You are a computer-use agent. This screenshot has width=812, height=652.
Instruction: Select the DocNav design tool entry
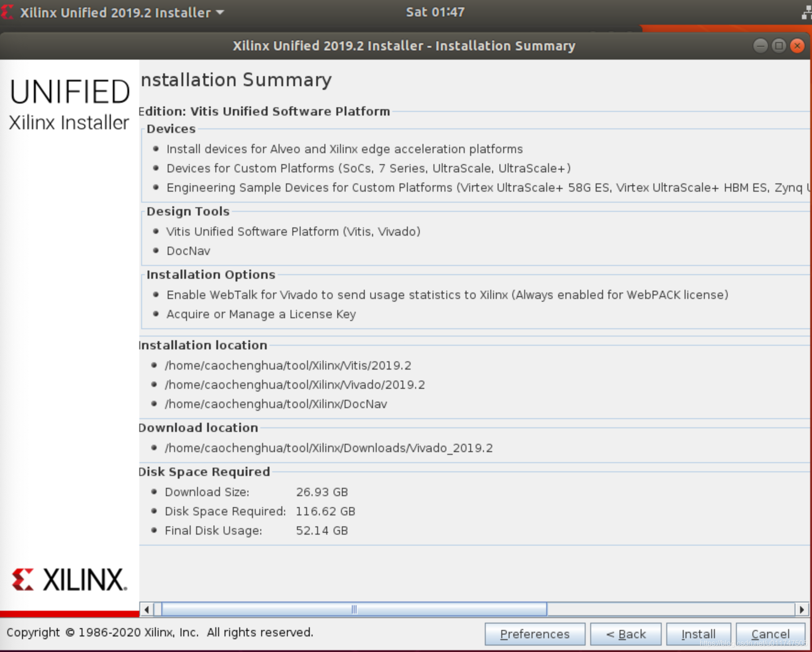(x=188, y=251)
